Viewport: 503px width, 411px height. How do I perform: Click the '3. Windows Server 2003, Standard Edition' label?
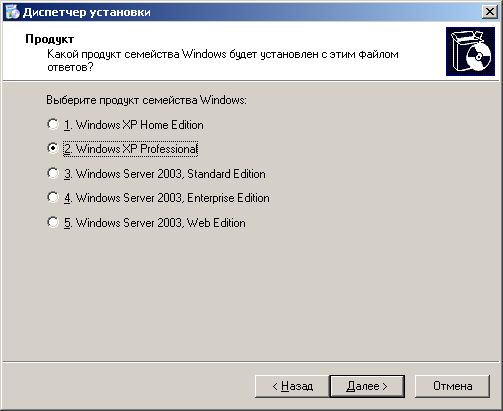pyautogui.click(x=165, y=174)
